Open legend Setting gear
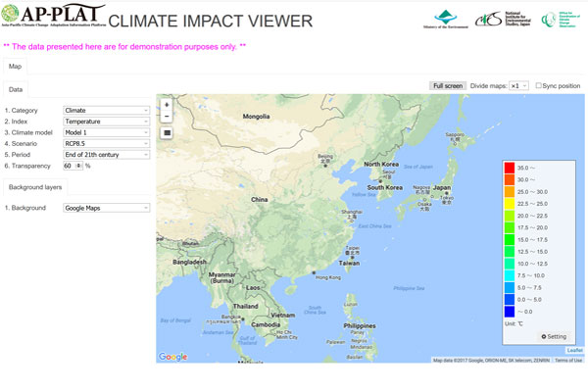588x392 pixels. [x=554, y=336]
